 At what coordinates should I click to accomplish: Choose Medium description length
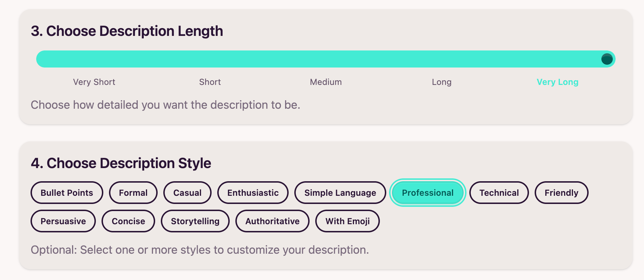pos(326,82)
